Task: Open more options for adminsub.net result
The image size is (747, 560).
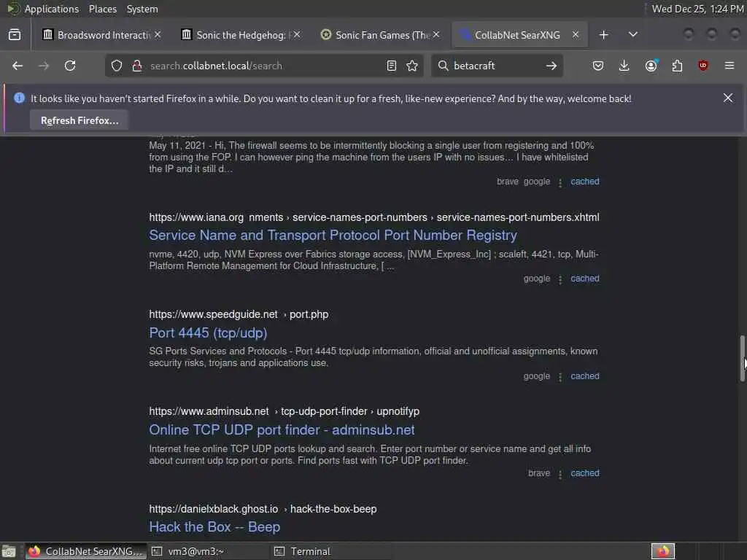Action: [560, 474]
